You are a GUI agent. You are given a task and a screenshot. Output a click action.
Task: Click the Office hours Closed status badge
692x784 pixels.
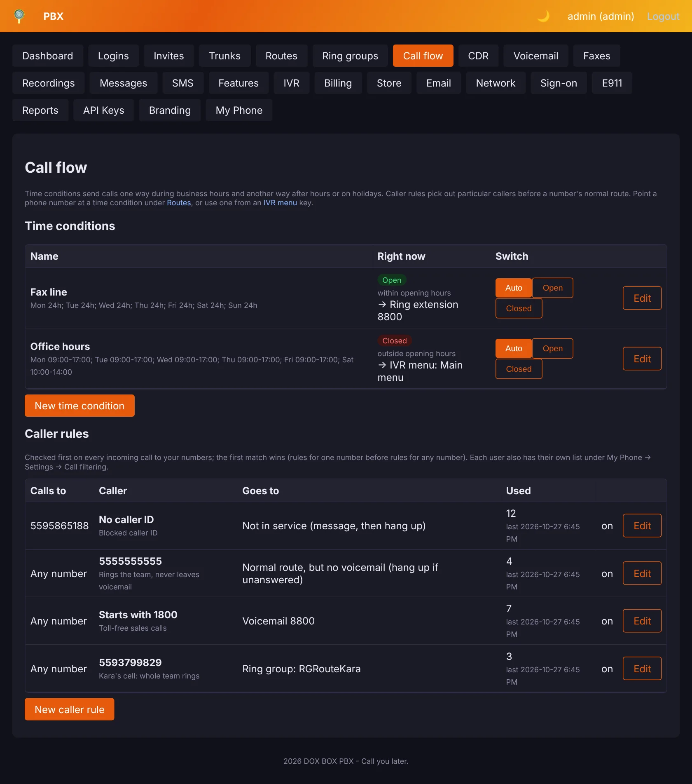tap(395, 340)
